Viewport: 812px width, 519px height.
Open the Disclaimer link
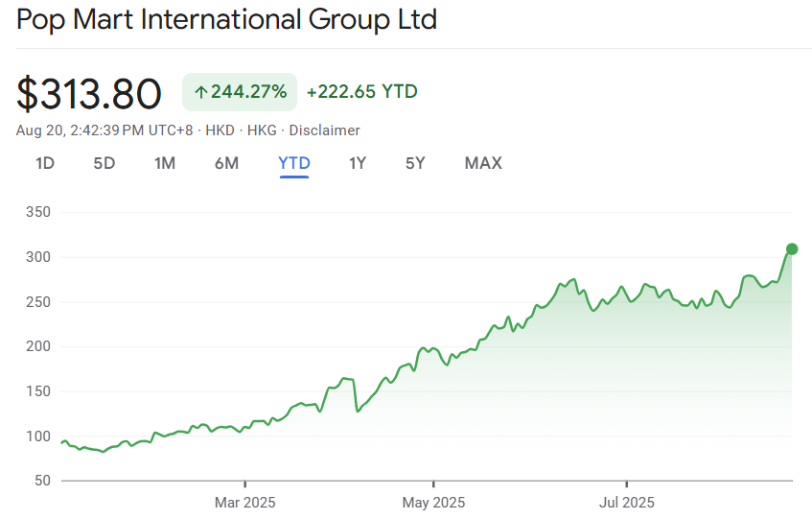coord(324,130)
